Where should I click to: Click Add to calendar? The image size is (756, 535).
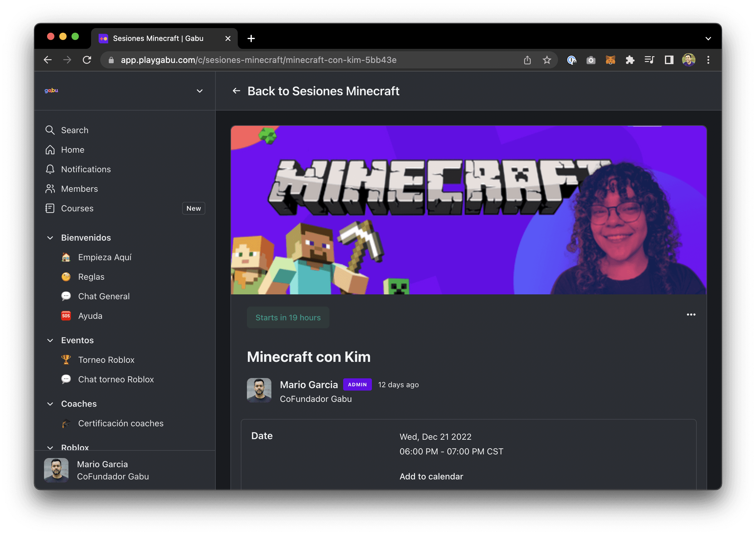(x=431, y=476)
